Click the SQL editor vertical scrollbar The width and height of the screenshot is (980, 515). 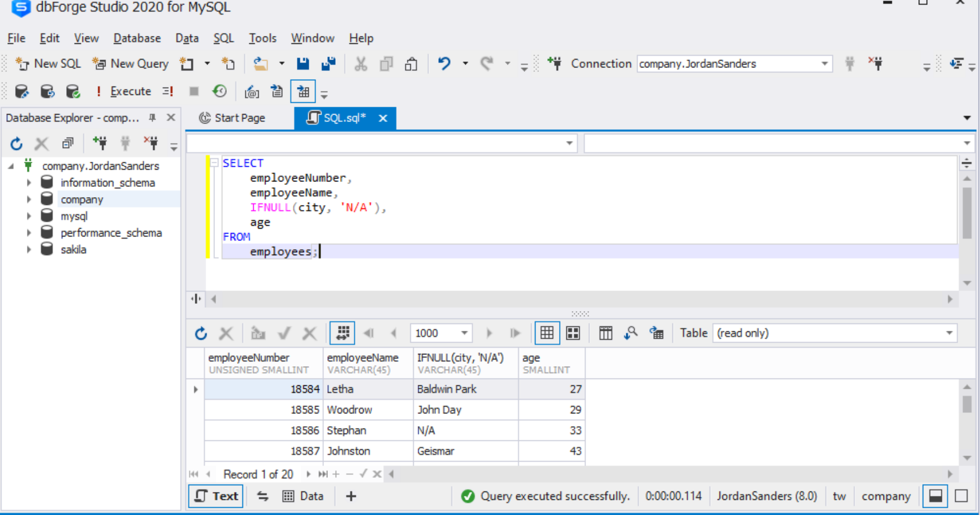tap(967, 213)
